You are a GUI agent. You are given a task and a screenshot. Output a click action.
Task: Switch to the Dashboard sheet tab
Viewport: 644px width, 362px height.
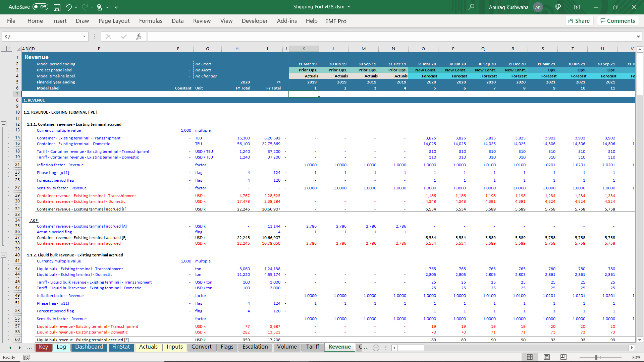89,347
